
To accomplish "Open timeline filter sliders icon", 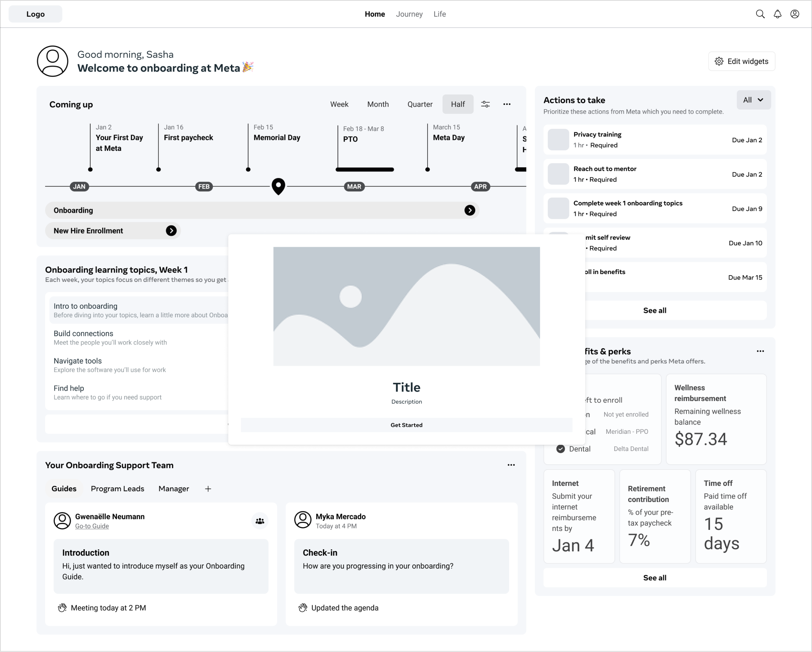I will [x=485, y=104].
